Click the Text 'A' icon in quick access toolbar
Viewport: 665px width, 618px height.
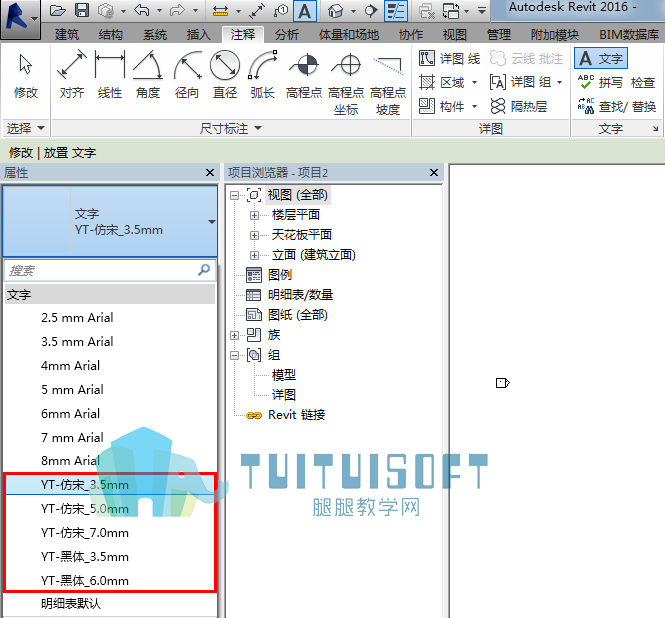(x=305, y=11)
